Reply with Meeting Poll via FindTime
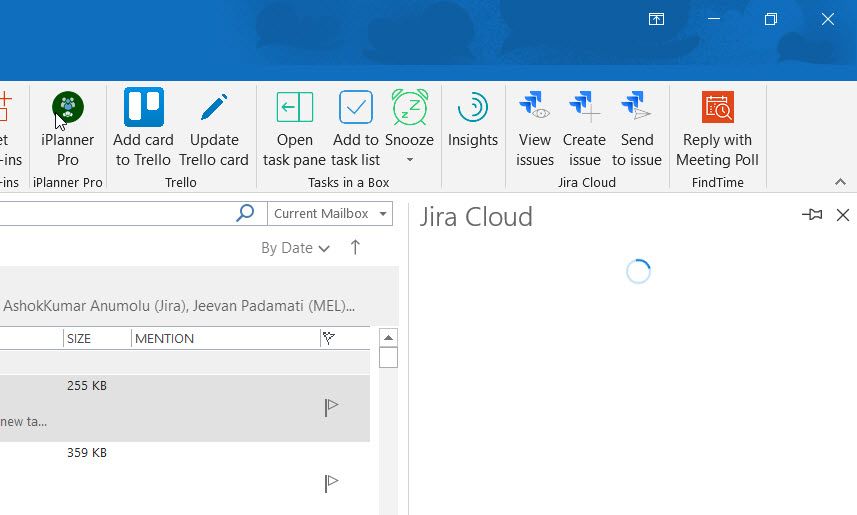Screen dimensions: 857x515 point(717,129)
